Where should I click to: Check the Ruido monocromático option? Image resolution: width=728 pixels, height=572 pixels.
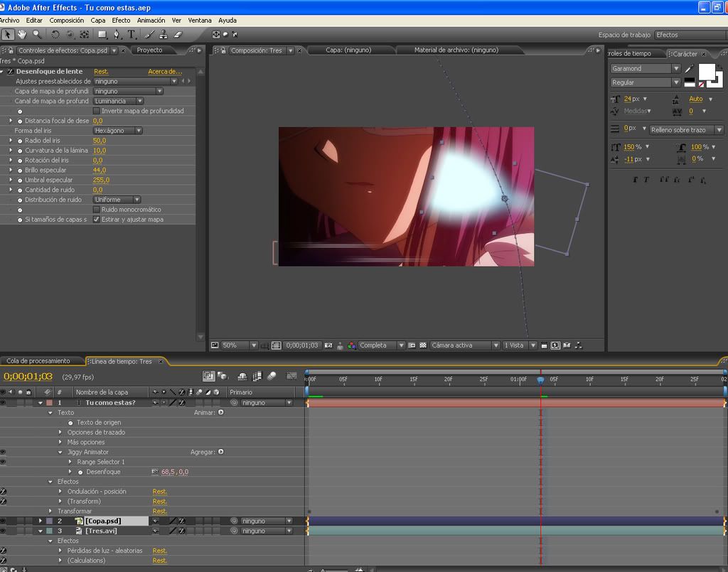point(97,210)
